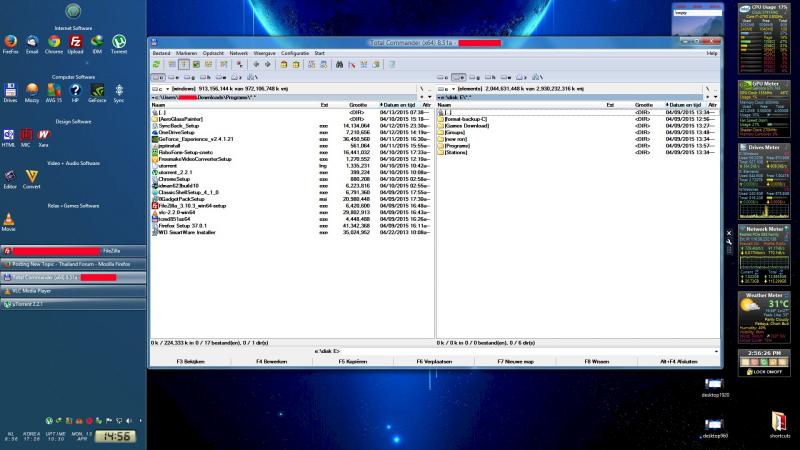Open the Chrome shortcut in Internet Software
Screen dimensions: 800x450
click(54, 44)
